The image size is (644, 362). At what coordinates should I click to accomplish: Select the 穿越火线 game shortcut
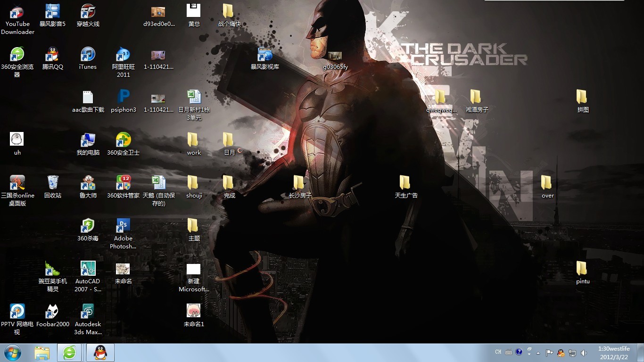click(x=88, y=16)
